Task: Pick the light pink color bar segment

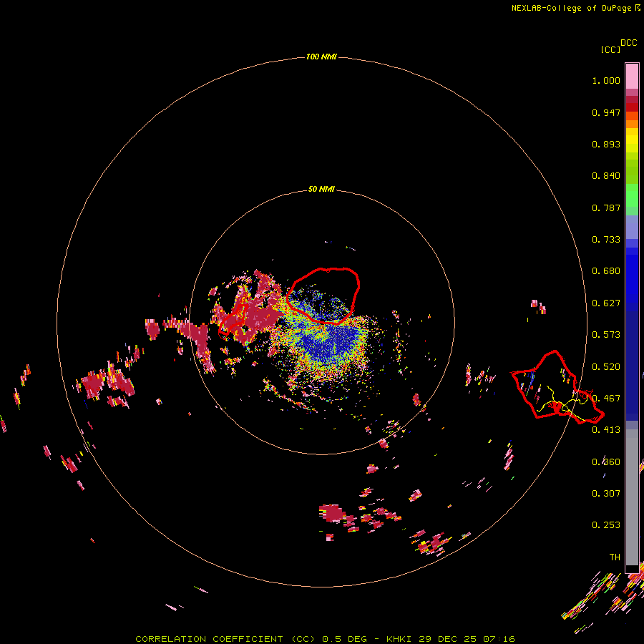Action: click(x=632, y=77)
